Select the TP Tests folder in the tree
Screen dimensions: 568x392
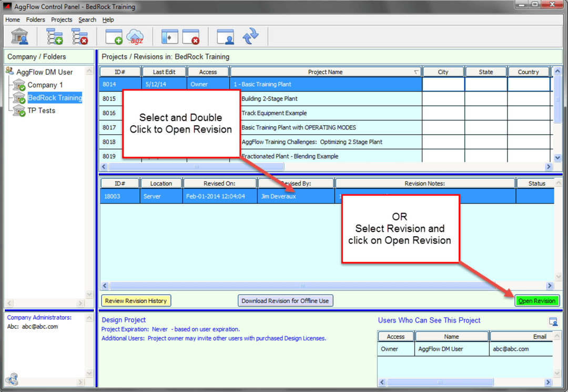tap(41, 110)
